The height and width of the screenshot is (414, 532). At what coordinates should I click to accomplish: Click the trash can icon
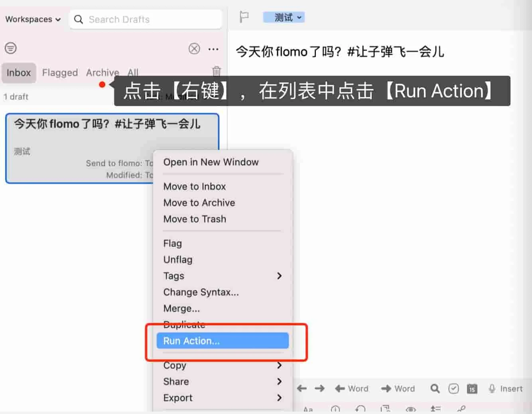217,71
